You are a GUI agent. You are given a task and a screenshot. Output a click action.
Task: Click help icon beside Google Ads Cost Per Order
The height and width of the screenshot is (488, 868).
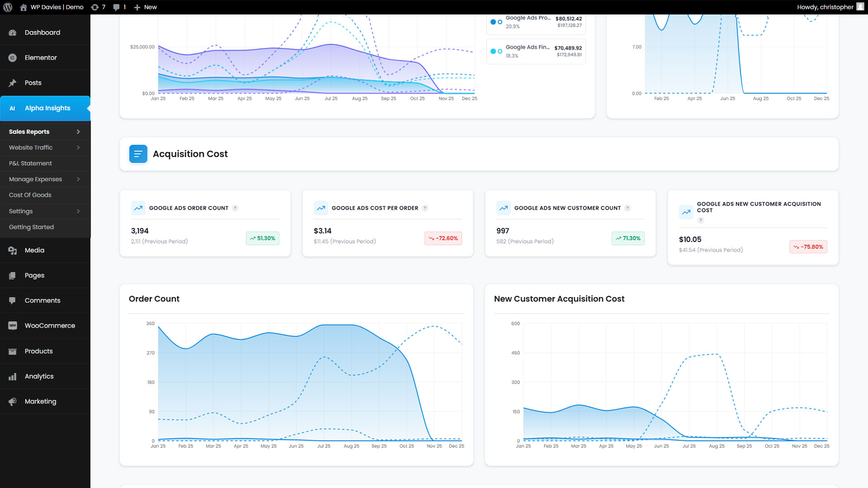click(x=425, y=208)
